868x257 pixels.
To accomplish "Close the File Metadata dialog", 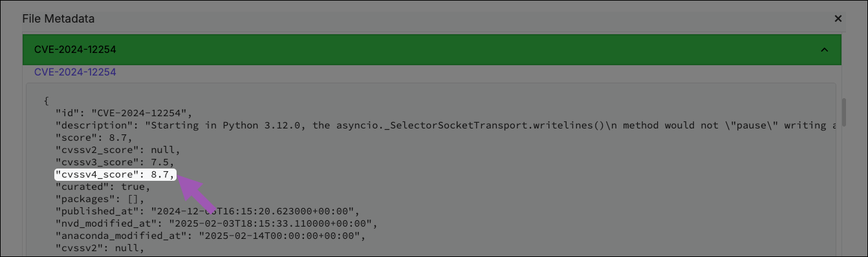I will 838,19.
